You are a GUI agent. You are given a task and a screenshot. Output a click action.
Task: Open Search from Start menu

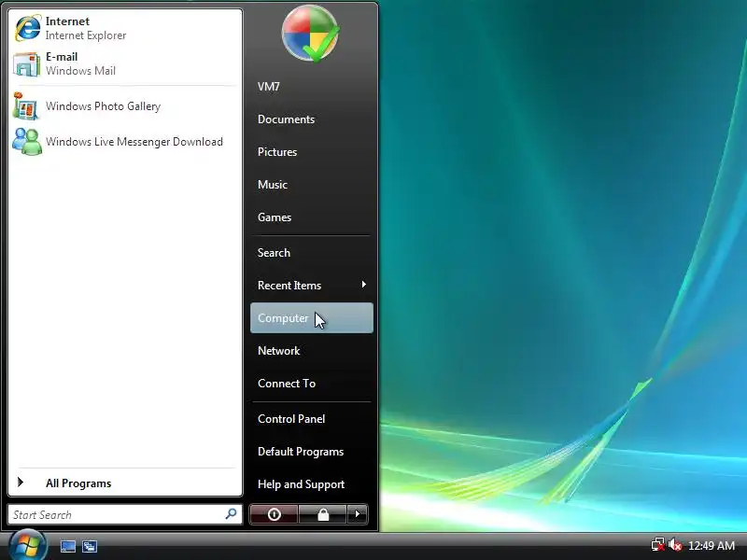tap(312, 253)
